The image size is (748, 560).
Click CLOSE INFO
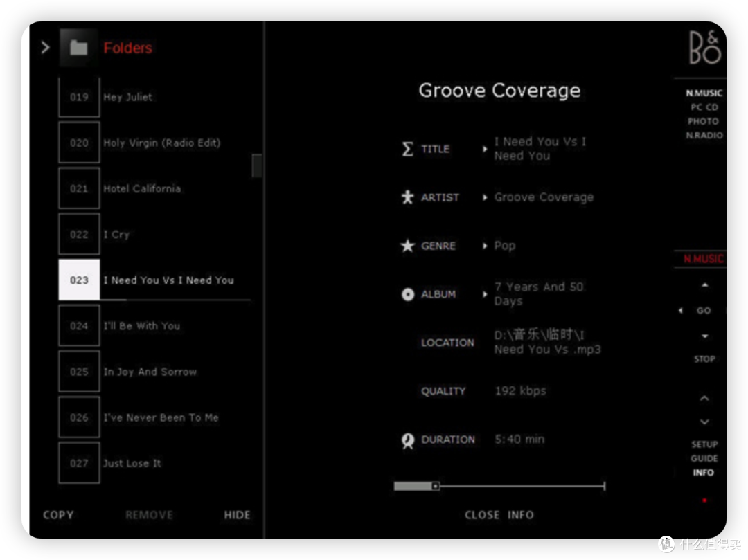499,515
